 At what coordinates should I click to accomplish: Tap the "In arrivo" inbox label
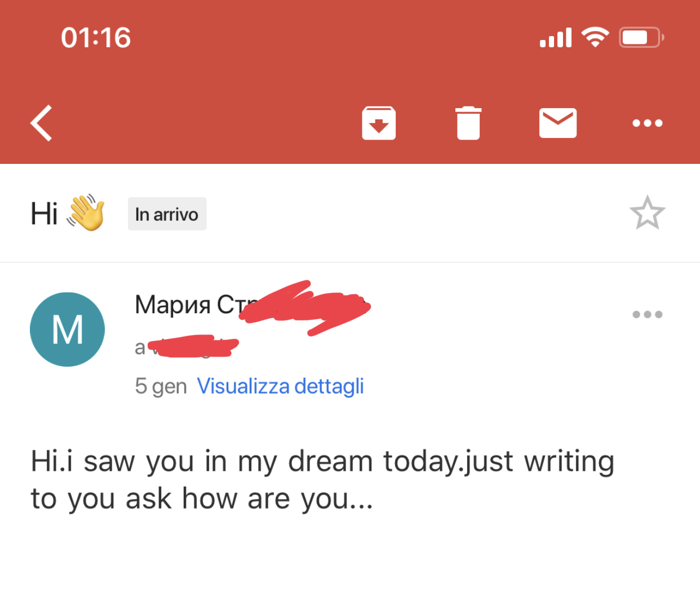(x=167, y=214)
